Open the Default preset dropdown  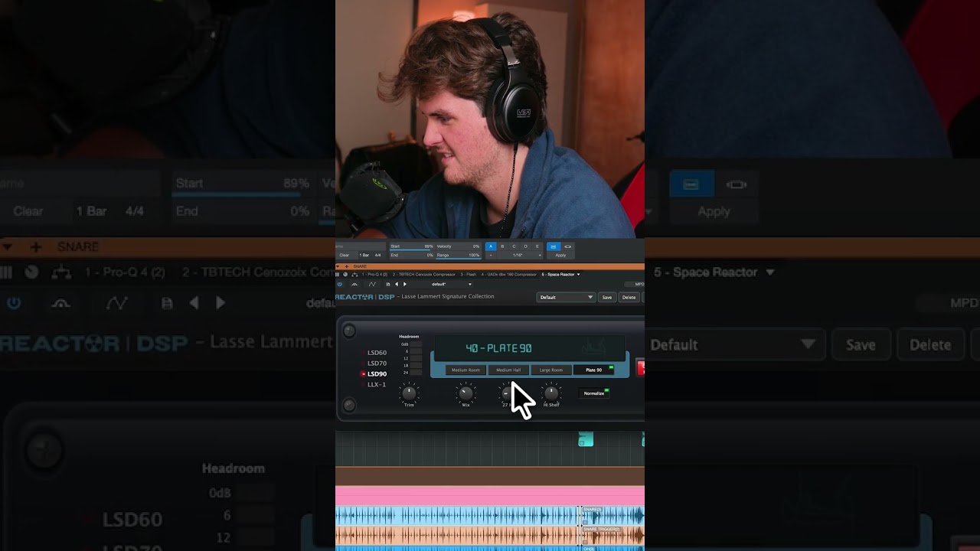tap(566, 297)
